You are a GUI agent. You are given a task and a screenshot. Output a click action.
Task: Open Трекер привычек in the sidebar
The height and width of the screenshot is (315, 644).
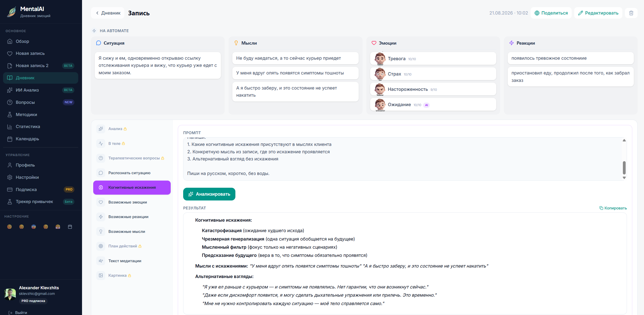tap(41, 201)
